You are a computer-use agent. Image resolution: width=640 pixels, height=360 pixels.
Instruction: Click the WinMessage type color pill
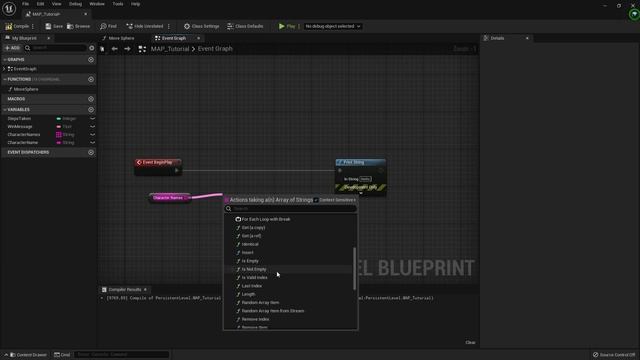coord(58,127)
